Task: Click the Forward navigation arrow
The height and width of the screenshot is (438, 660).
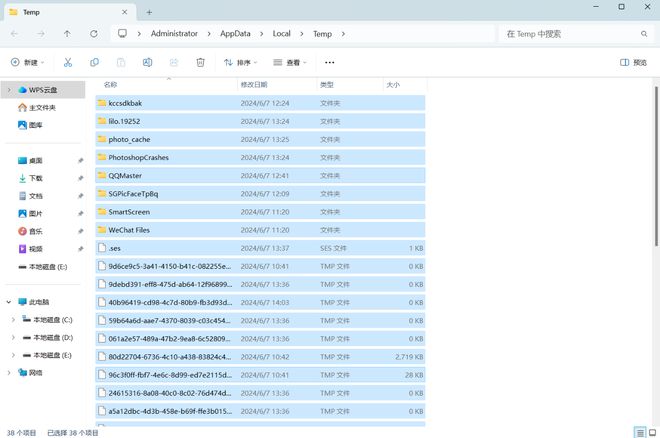Action: coord(41,34)
